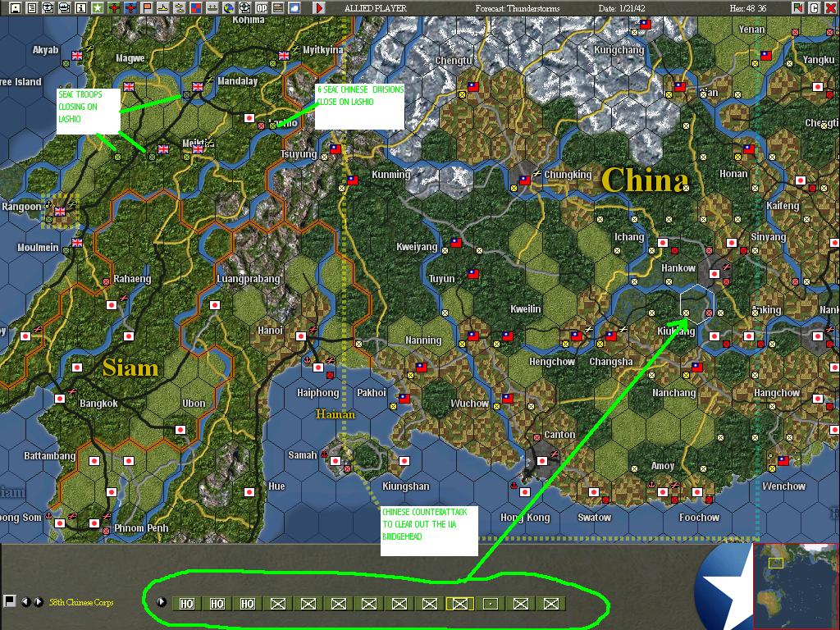This screenshot has width=840, height=630.
Task: Select the British flag at Myitkyina
Action: [x=284, y=55]
